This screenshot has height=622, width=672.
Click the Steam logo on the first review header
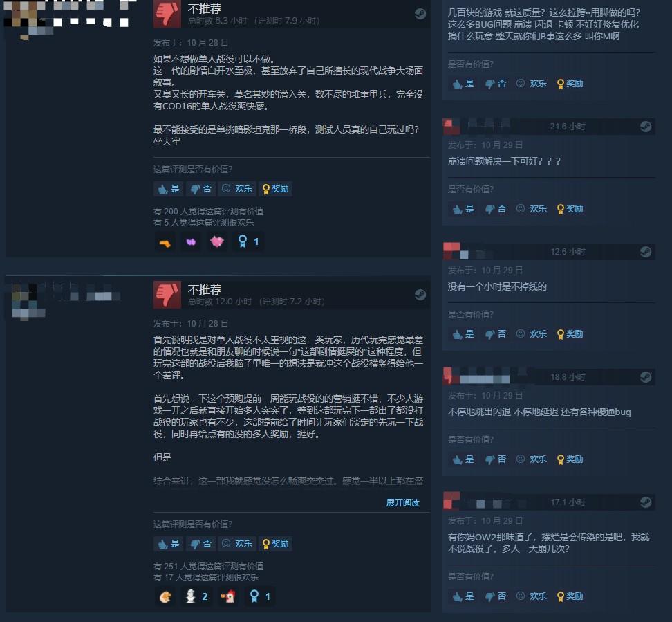[x=420, y=14]
